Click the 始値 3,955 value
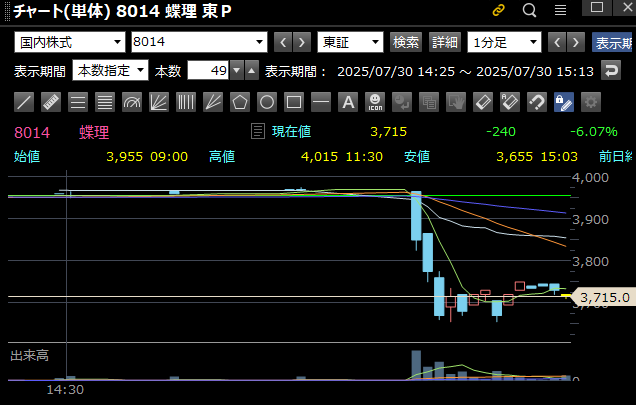The image size is (636, 405). tap(125, 157)
